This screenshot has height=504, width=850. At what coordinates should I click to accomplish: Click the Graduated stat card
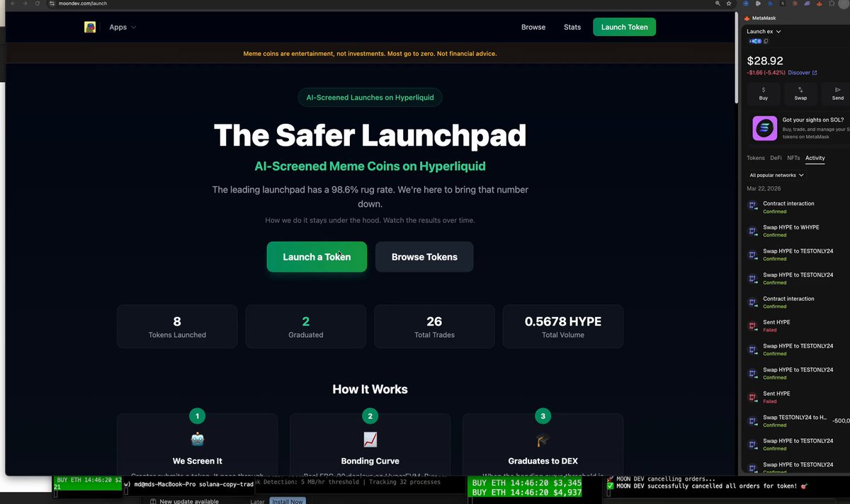[x=306, y=326]
